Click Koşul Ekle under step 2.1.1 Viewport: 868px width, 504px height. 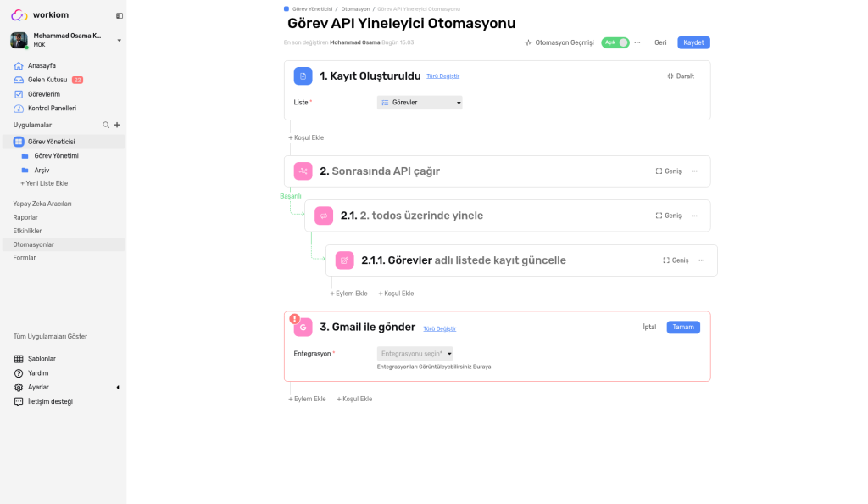click(x=396, y=294)
